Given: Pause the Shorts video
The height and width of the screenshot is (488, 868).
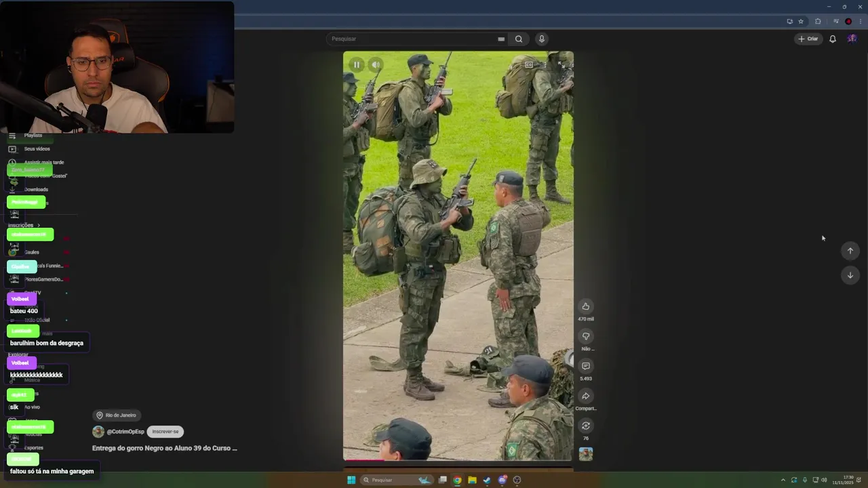Looking at the screenshot, I should coord(357,65).
